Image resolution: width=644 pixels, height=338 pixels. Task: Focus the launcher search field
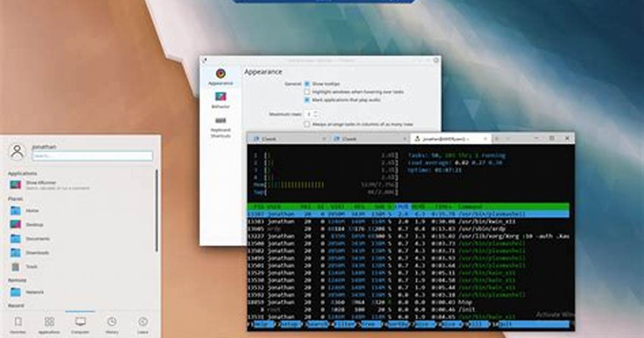point(93,156)
